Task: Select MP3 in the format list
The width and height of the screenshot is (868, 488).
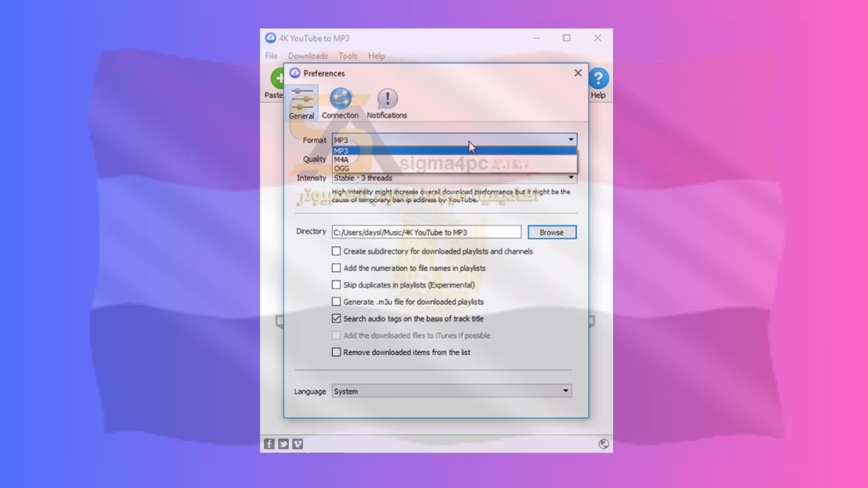Action: pyautogui.click(x=454, y=151)
